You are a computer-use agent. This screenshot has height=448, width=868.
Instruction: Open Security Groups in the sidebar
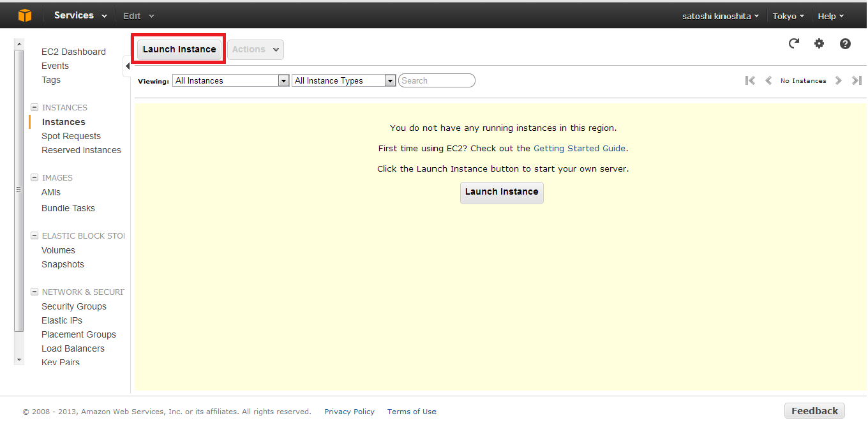pyautogui.click(x=74, y=306)
